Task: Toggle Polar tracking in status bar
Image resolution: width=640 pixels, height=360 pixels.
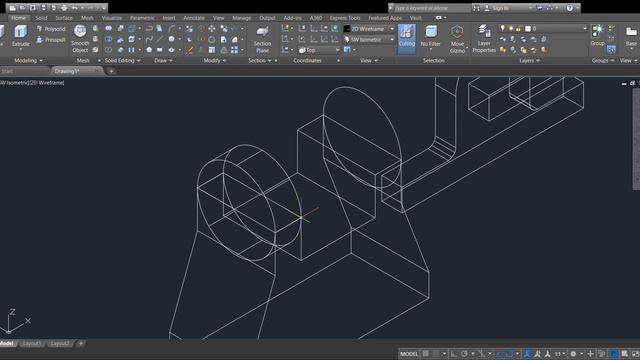Action: coord(464,353)
